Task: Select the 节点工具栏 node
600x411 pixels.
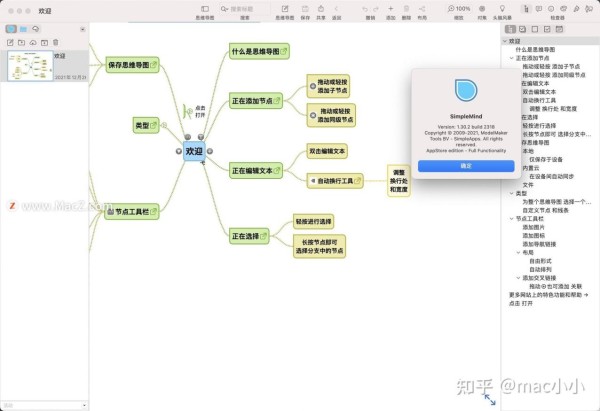Action: point(131,212)
